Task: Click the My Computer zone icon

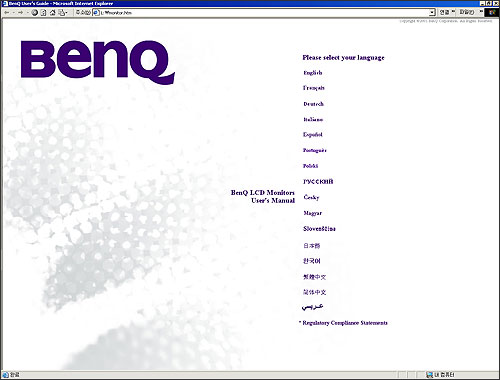Action: pyautogui.click(x=429, y=375)
